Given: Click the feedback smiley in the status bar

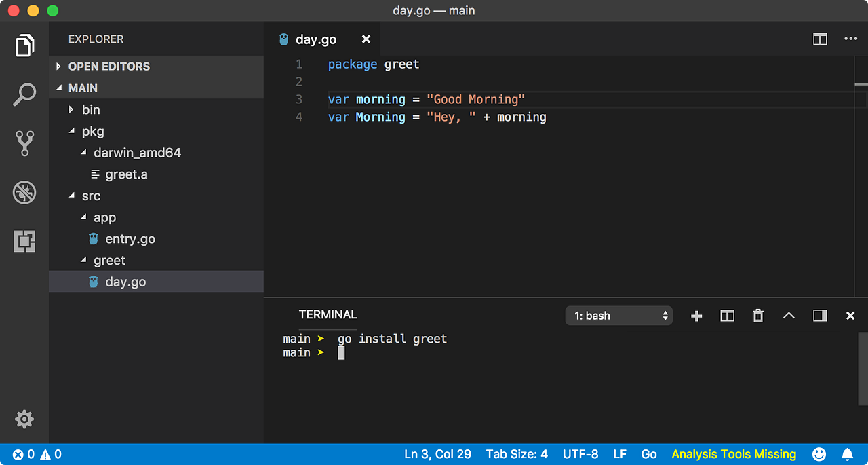Looking at the screenshot, I should click(x=818, y=453).
